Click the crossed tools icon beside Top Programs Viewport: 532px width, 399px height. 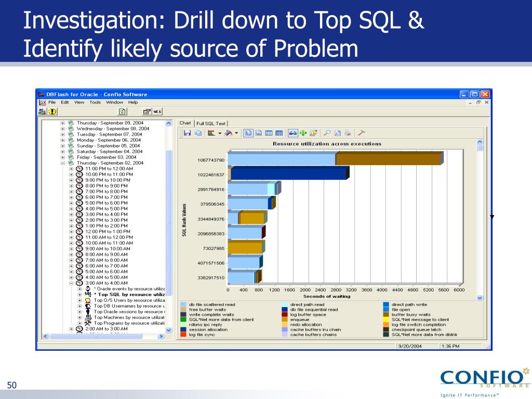(88, 323)
